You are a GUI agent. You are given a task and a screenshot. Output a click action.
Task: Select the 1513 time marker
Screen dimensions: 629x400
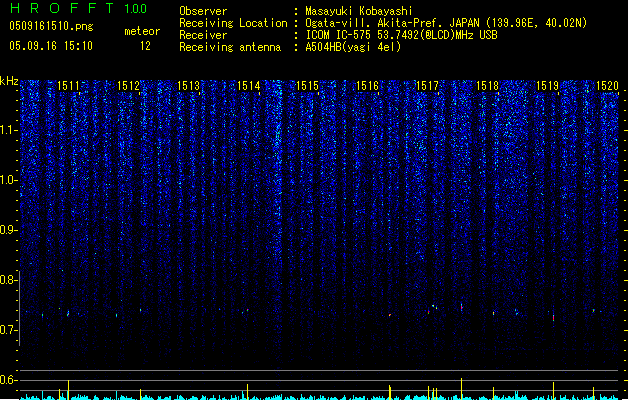point(188,86)
